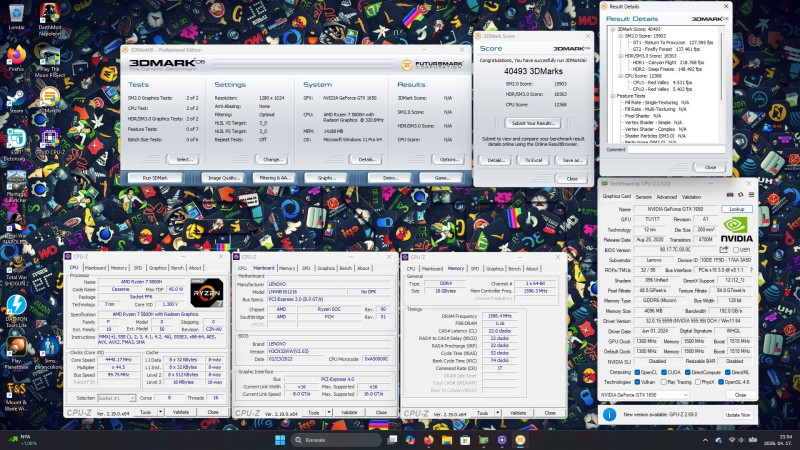
Task: Click Submit Your Results button
Action: [x=533, y=123]
